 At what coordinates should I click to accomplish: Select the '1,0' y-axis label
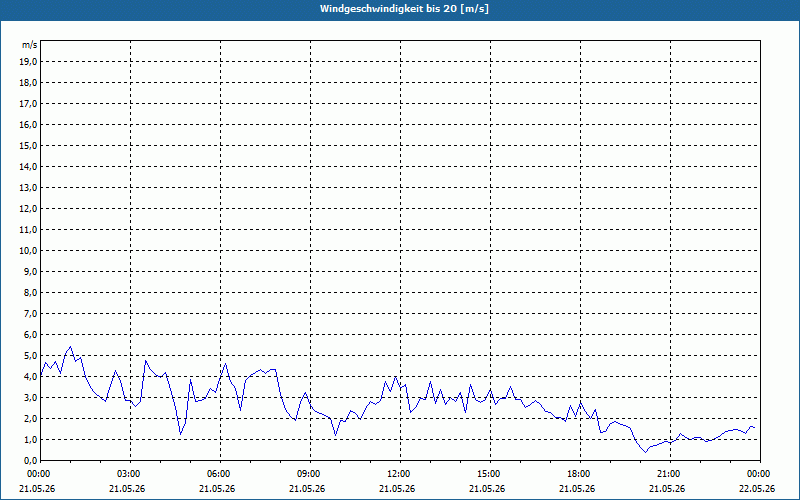(x=30, y=439)
